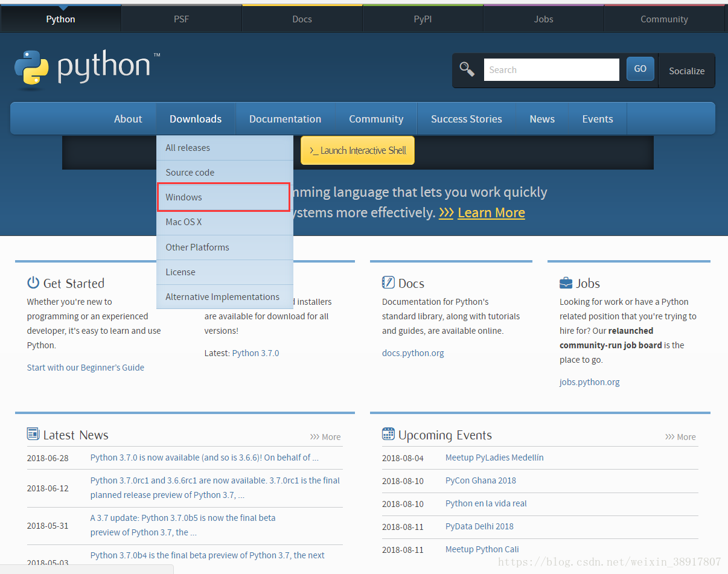Visit docs.python.org link
The image size is (728, 574).
point(413,353)
